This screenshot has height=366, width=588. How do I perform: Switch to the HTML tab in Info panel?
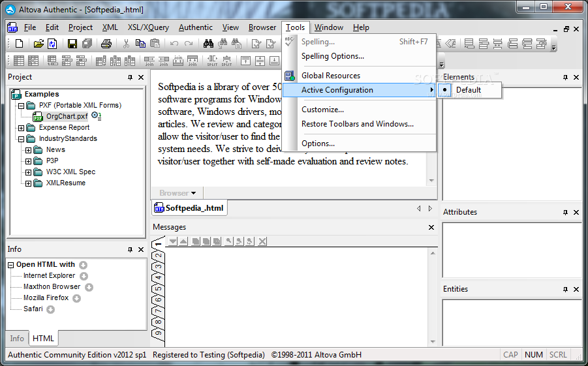(x=43, y=338)
